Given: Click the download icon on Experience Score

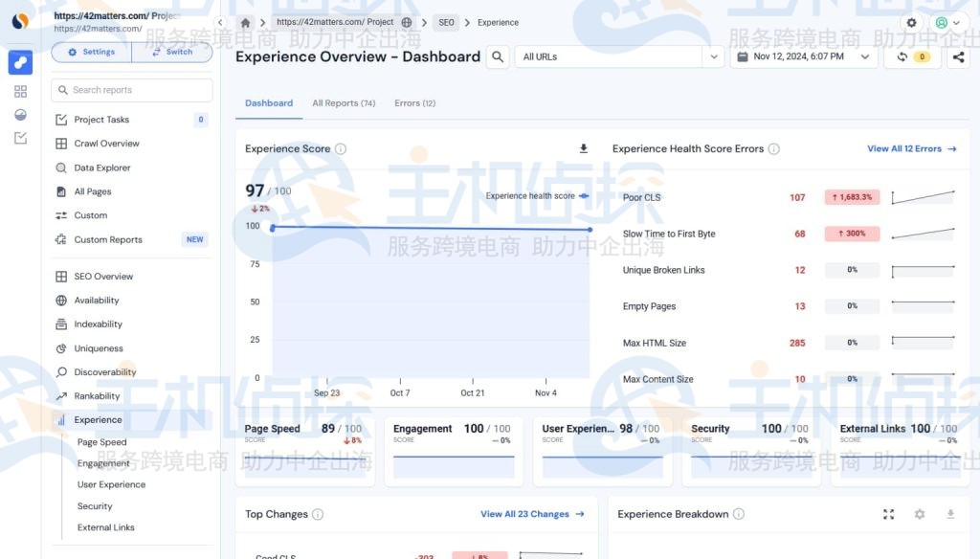Looking at the screenshot, I should click(x=584, y=148).
